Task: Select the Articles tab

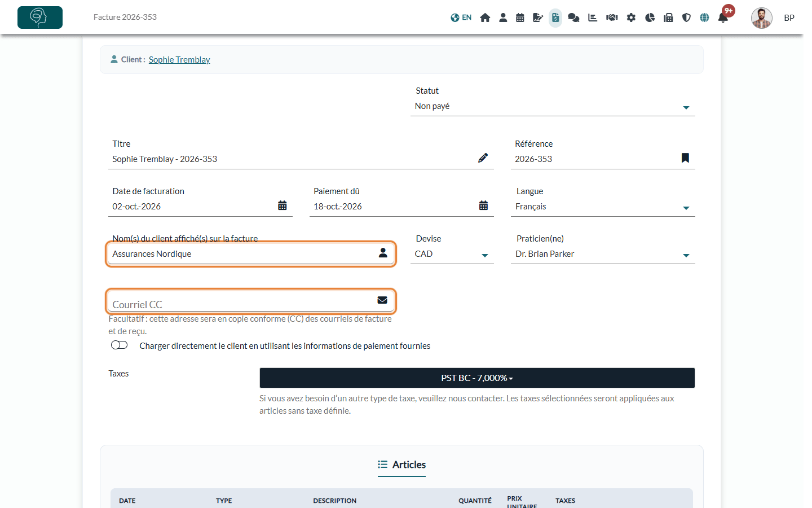Action: tap(401, 465)
